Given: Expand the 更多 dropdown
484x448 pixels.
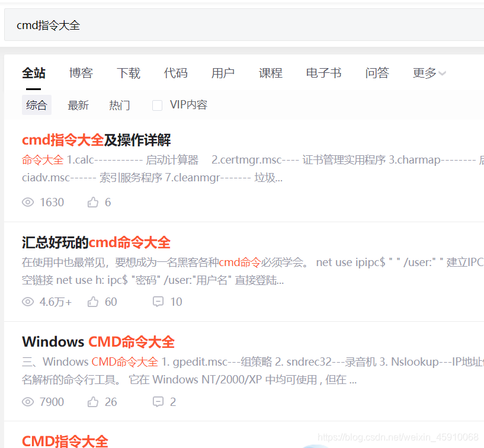Looking at the screenshot, I should (429, 73).
